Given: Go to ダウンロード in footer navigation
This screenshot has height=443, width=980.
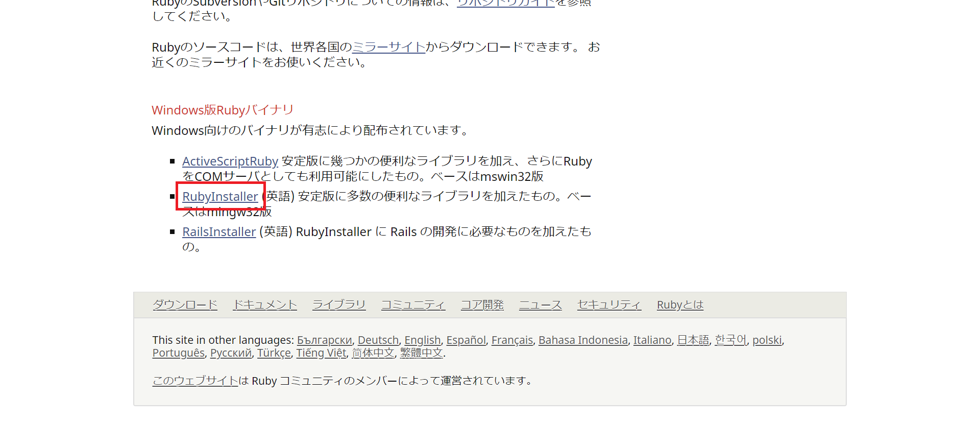Looking at the screenshot, I should (x=185, y=305).
